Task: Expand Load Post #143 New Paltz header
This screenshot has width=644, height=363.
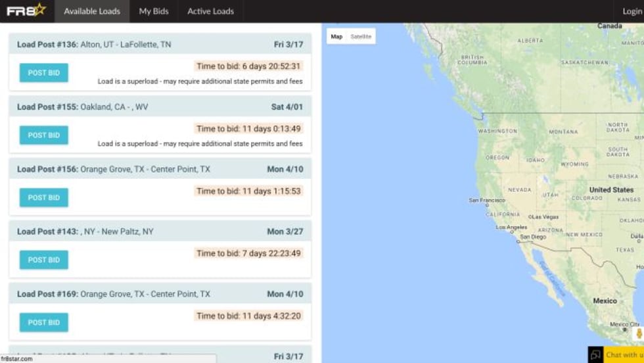Action: (x=160, y=231)
